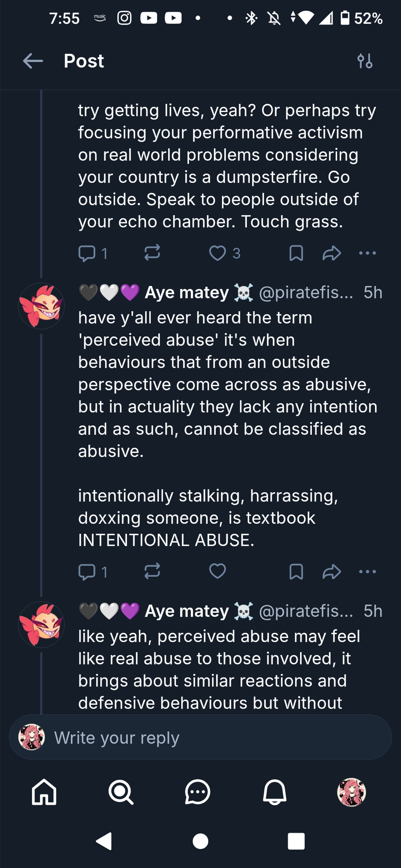Open Aye matey's avatar on first post

[41, 306]
